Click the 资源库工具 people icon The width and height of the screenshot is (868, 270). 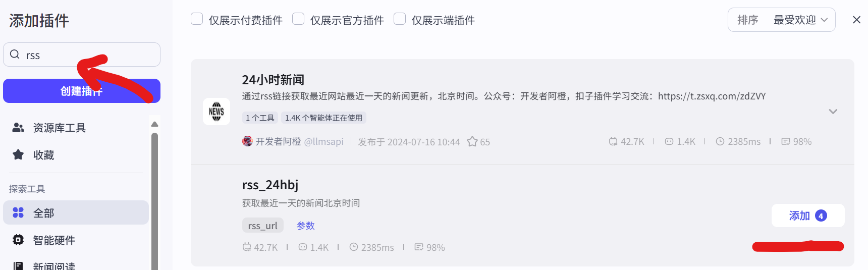(x=18, y=128)
